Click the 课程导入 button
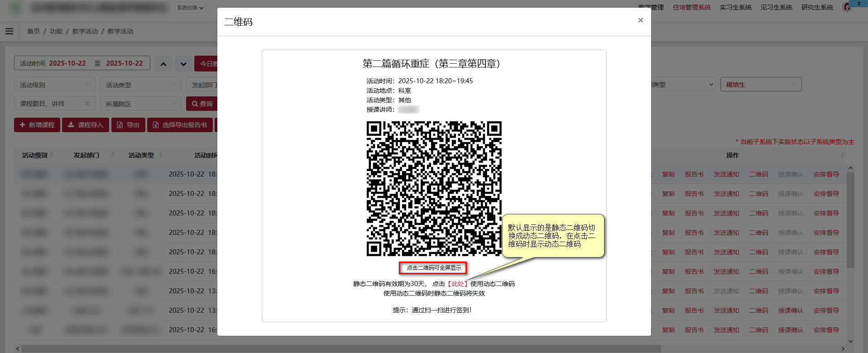 point(86,125)
